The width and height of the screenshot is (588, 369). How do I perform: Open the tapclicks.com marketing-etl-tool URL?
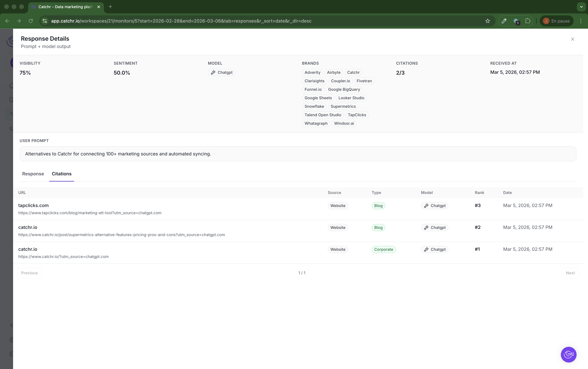click(90, 213)
